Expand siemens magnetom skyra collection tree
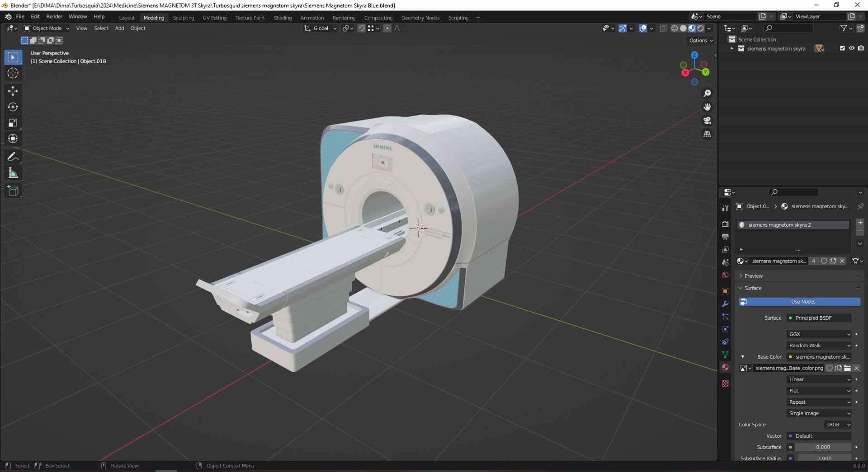 732,48
